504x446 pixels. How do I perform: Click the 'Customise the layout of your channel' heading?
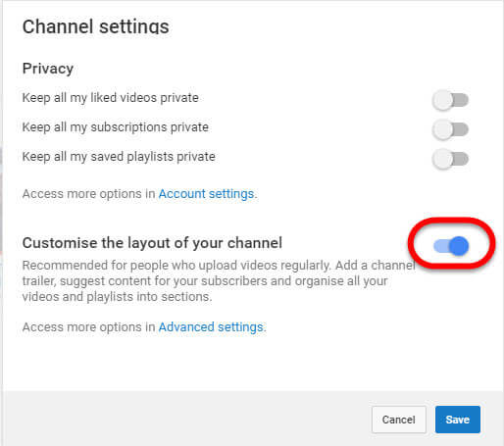(152, 243)
